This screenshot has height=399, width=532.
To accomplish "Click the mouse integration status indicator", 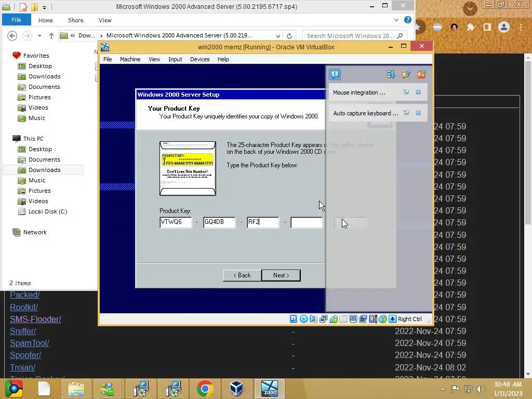I will [x=383, y=319].
